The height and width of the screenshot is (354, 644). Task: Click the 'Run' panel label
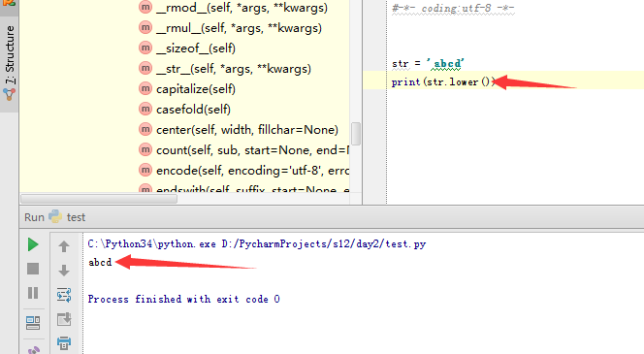pyautogui.click(x=34, y=217)
